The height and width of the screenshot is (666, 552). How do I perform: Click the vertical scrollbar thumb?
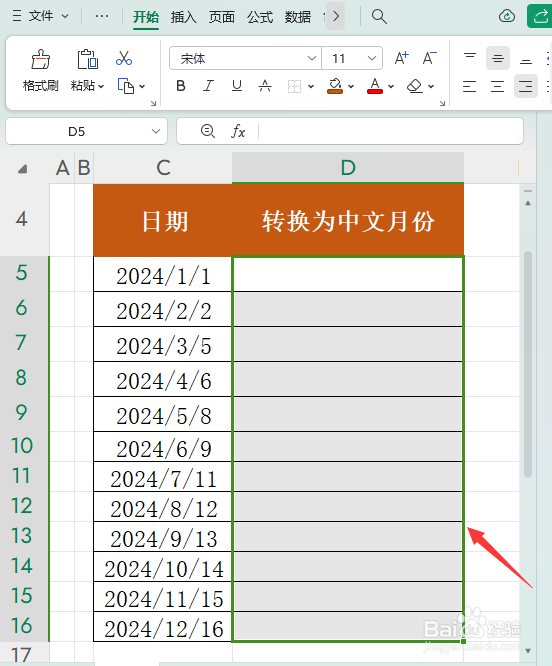tap(528, 364)
